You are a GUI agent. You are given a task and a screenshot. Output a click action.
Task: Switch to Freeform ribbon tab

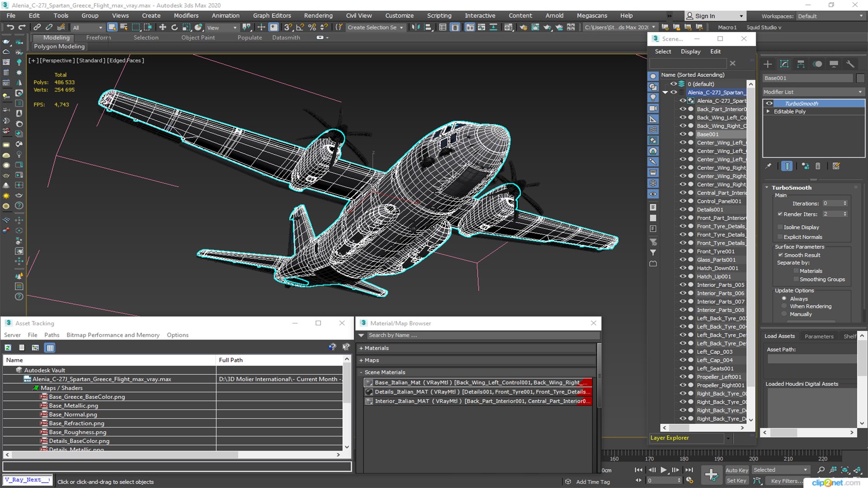[98, 38]
